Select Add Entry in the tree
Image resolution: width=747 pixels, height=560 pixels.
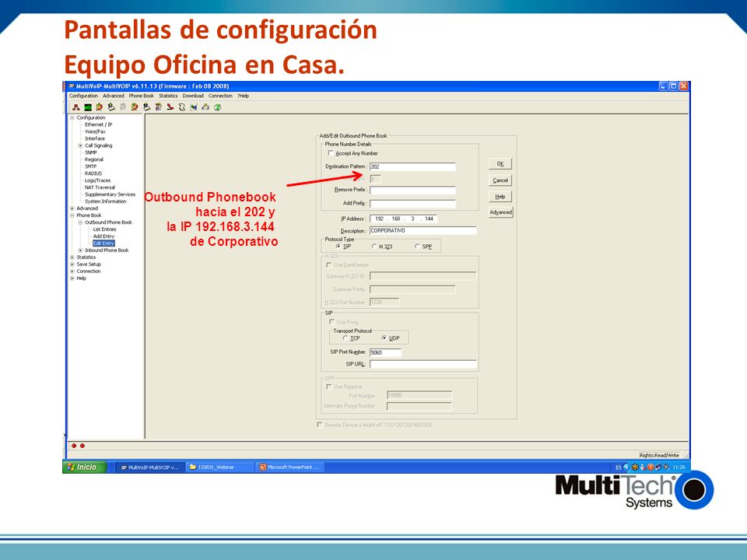click(103, 236)
